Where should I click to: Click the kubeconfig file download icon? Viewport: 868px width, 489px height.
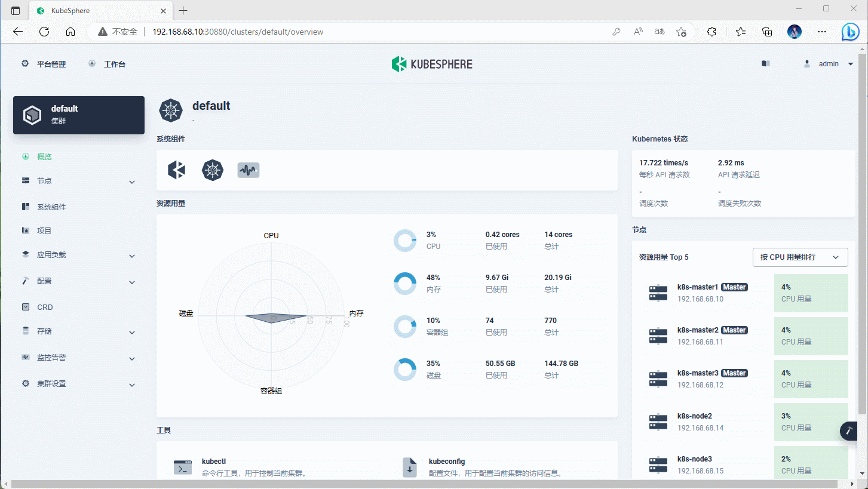(x=410, y=468)
